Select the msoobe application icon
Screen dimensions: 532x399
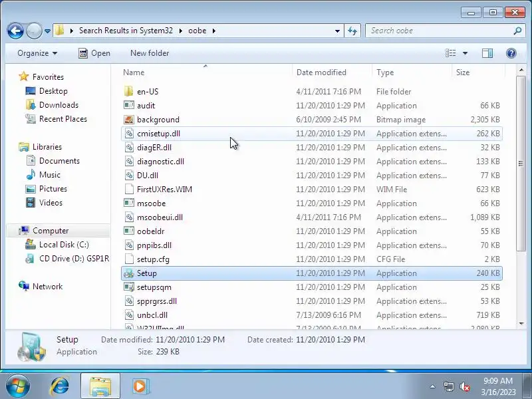[128, 203]
